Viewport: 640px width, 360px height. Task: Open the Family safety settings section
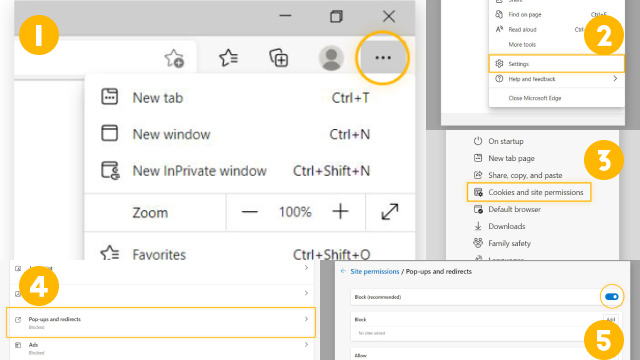pyautogui.click(x=509, y=243)
